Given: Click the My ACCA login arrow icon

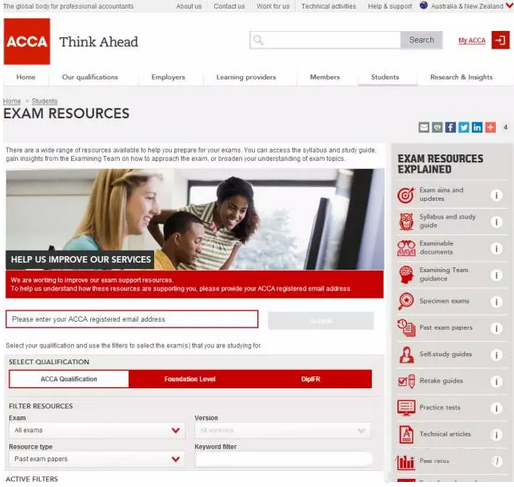Looking at the screenshot, I should tap(500, 40).
